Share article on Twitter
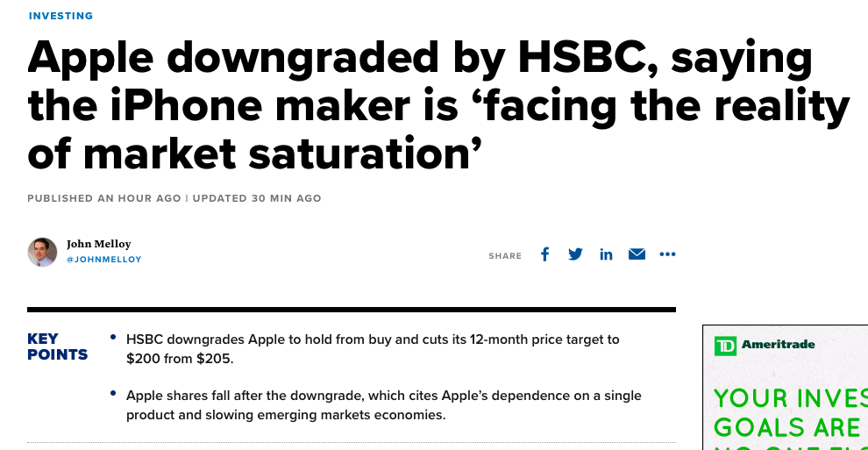The image size is (868, 450). pyautogui.click(x=575, y=254)
